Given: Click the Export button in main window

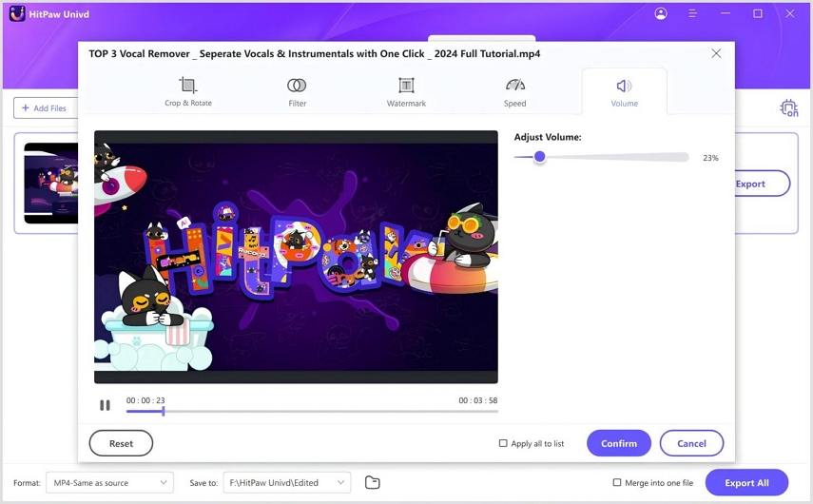Looking at the screenshot, I should pos(761,184).
